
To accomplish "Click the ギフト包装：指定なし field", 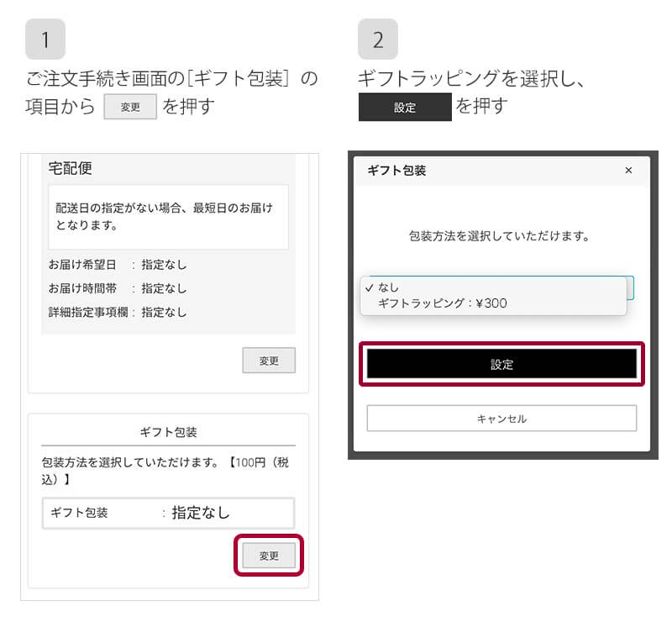I will [x=168, y=513].
